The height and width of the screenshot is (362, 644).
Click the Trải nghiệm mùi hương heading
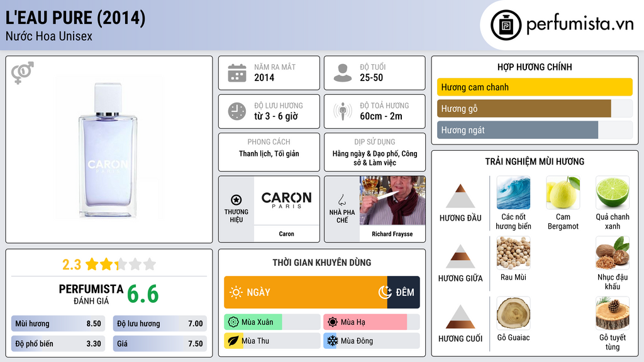[x=535, y=162]
